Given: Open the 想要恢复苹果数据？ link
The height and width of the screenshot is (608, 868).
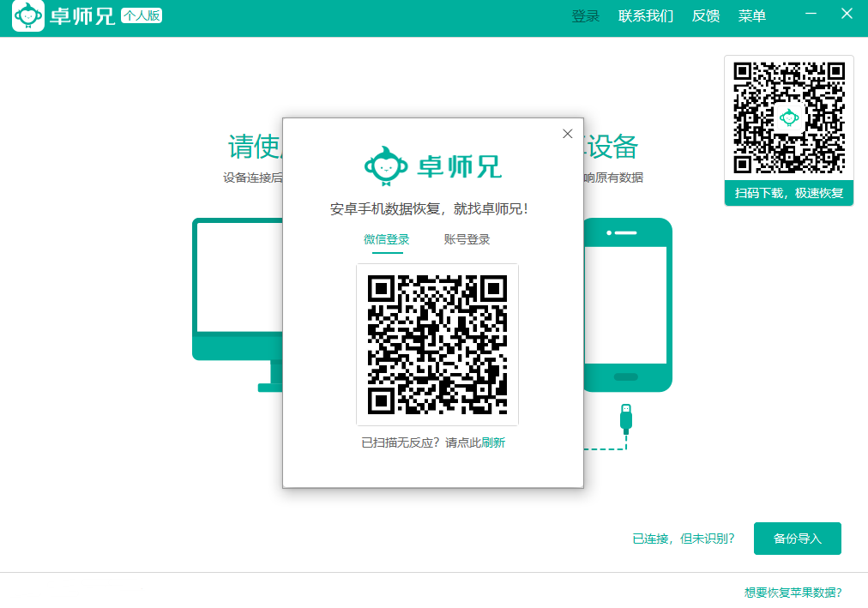Looking at the screenshot, I should 793,593.
